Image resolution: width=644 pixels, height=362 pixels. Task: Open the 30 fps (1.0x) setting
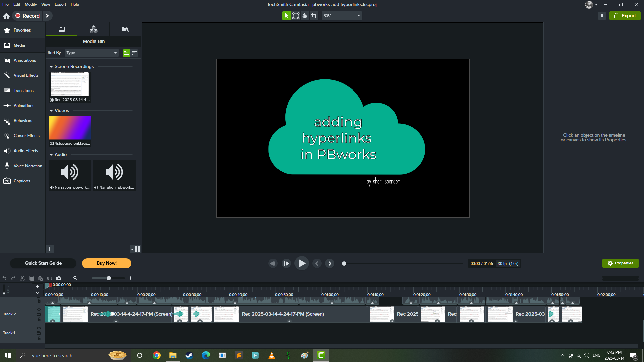[x=508, y=264]
